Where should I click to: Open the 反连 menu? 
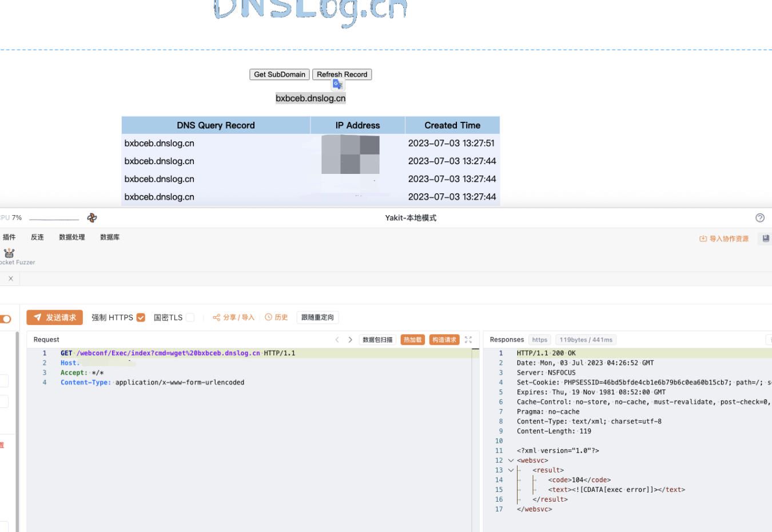click(x=37, y=237)
